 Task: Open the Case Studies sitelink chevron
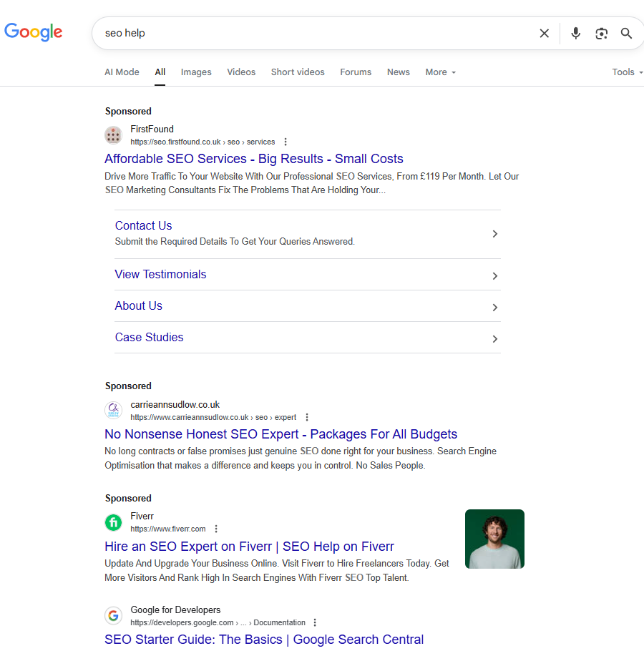495,339
